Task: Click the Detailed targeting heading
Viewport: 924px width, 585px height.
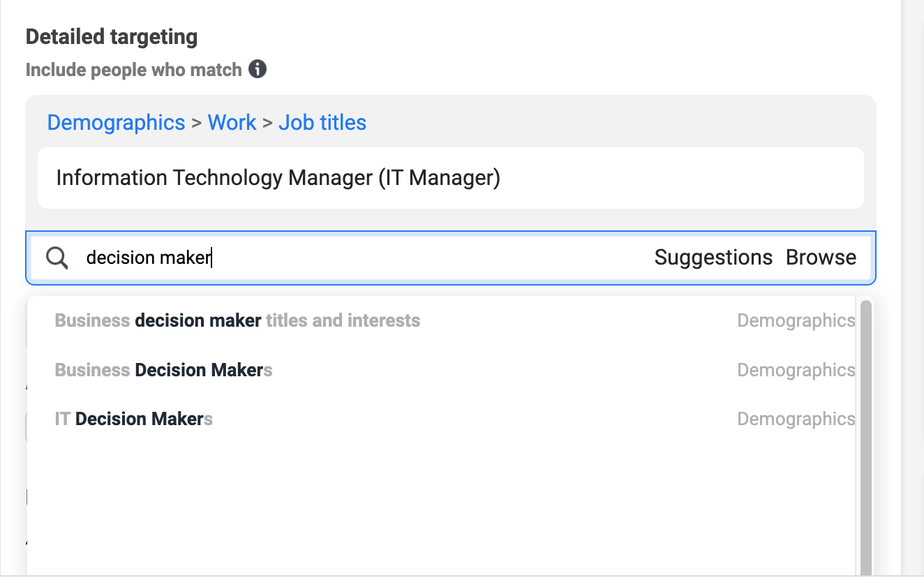Action: tap(112, 37)
